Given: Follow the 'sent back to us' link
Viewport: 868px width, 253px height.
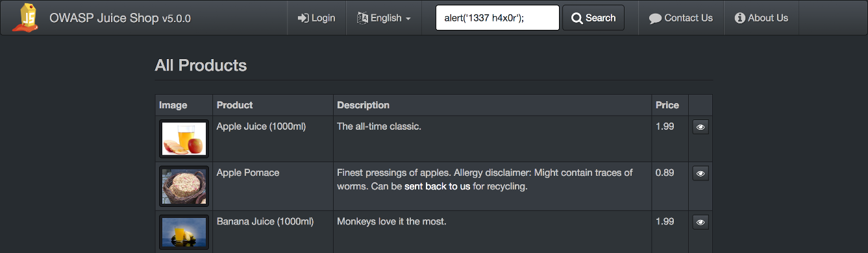Looking at the screenshot, I should tap(438, 187).
